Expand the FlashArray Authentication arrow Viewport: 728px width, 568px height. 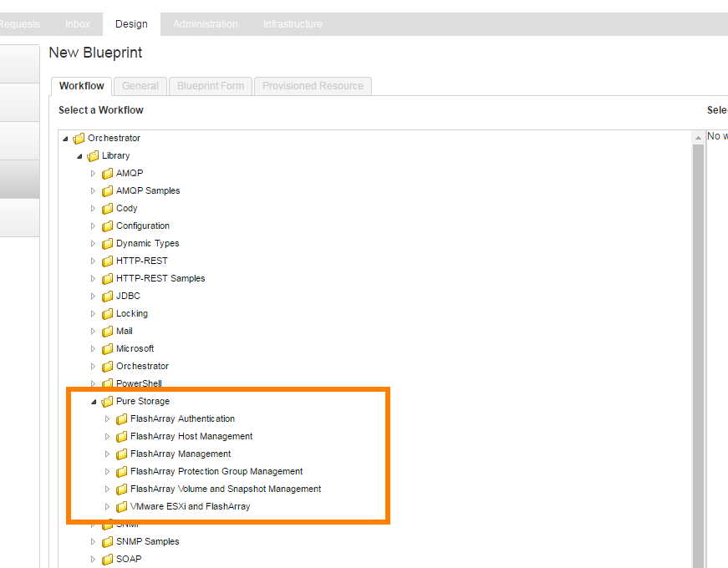[x=107, y=419]
